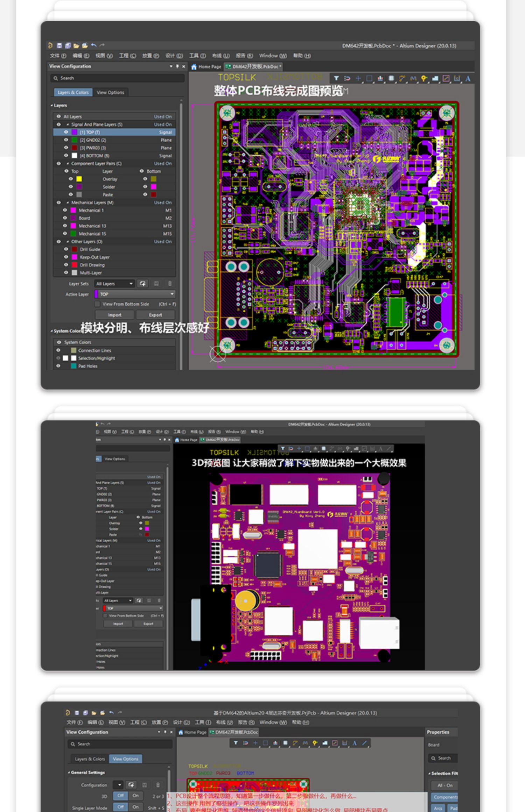Click pin icon of first View Configuration panel
This screenshot has height=812, width=525.
pyautogui.click(x=177, y=66)
